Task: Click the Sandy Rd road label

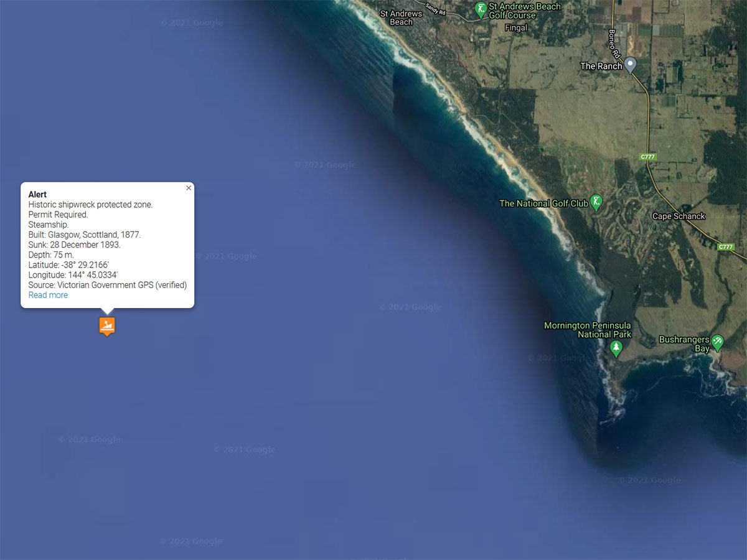Action: [x=436, y=8]
